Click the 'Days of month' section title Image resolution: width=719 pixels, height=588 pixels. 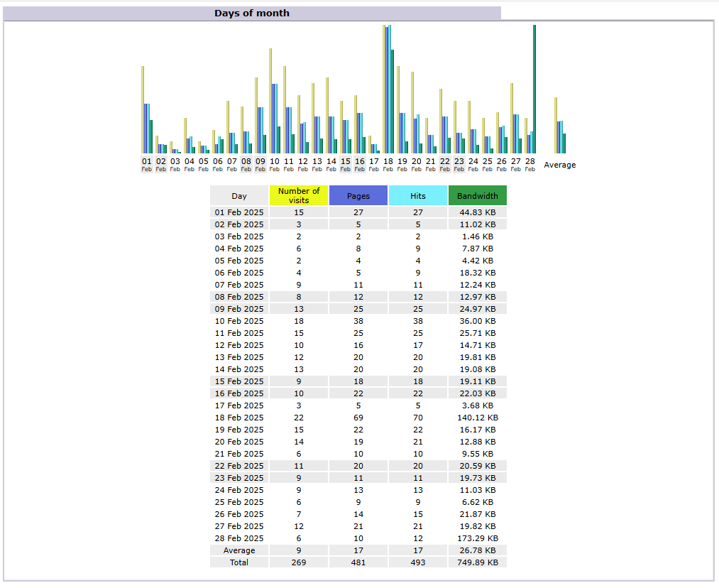click(251, 13)
